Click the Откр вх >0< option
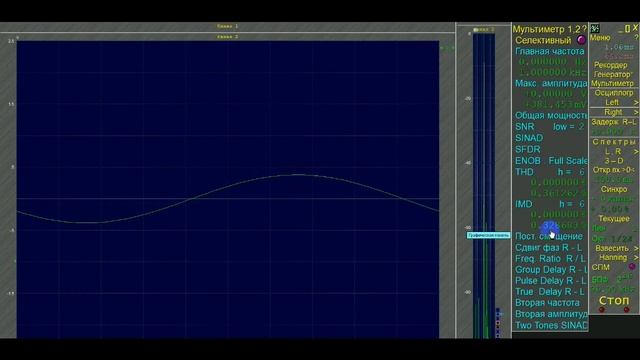Viewport: 640px width, 360px height. (x=613, y=170)
